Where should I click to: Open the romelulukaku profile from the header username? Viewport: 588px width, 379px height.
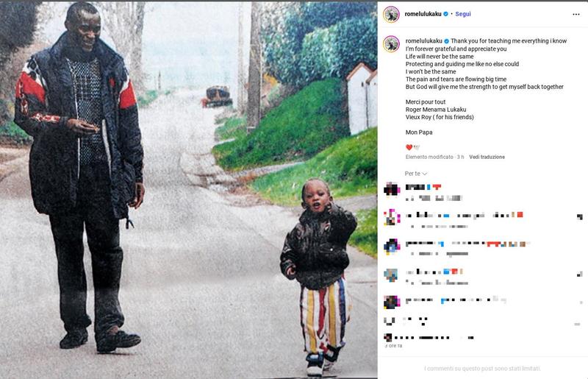[x=423, y=14]
